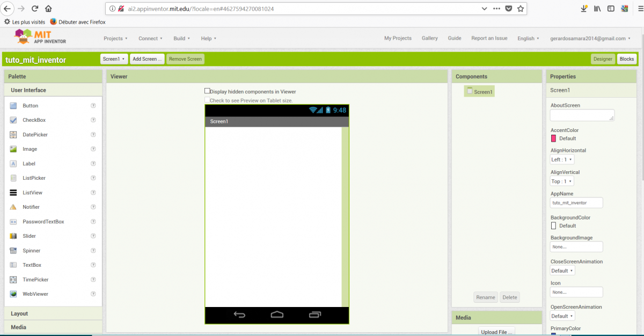Pick the DatePicker component icon
Image resolution: width=644 pixels, height=336 pixels.
coord(13,135)
